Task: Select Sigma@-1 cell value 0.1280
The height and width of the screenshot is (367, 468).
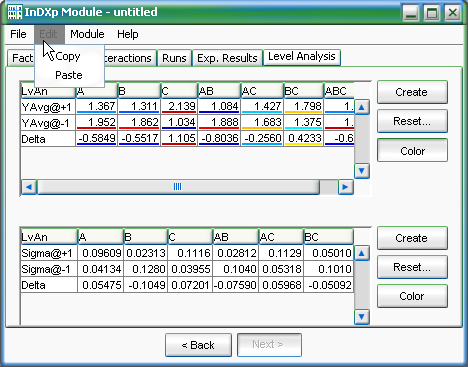Action: click(x=146, y=269)
